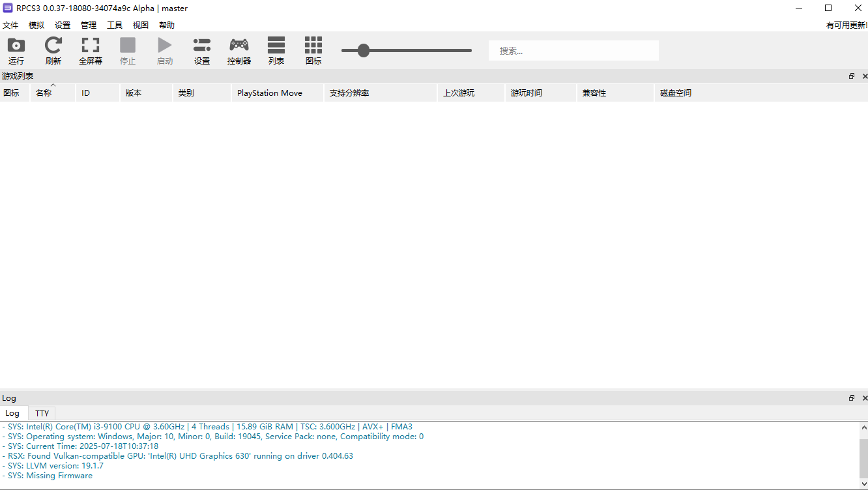
Task: Sort by 名称 column header
Action: [x=53, y=93]
